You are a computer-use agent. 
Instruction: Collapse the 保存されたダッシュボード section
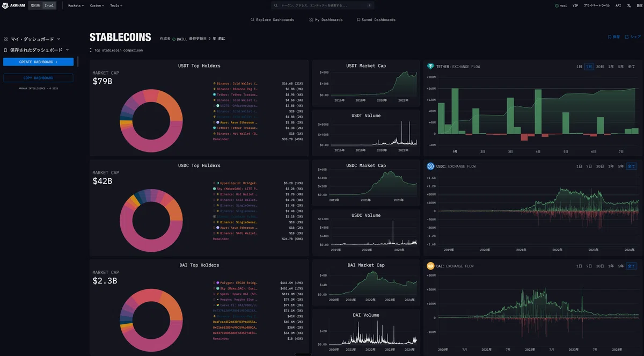click(x=68, y=50)
